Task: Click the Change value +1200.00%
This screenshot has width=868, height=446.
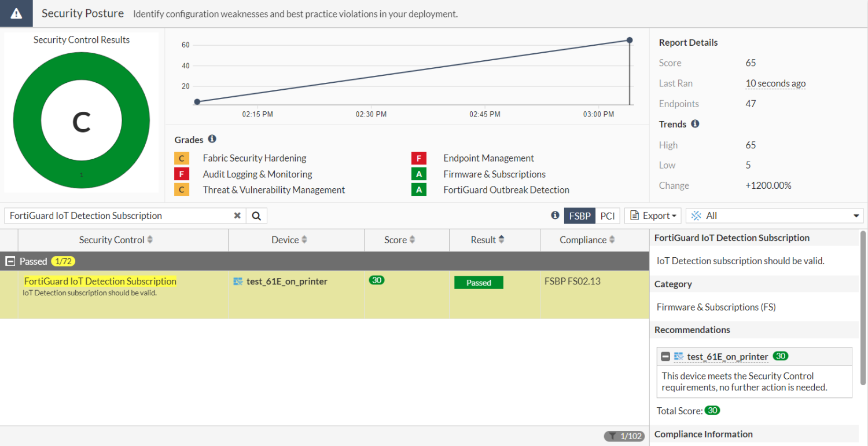Action: pyautogui.click(x=768, y=185)
